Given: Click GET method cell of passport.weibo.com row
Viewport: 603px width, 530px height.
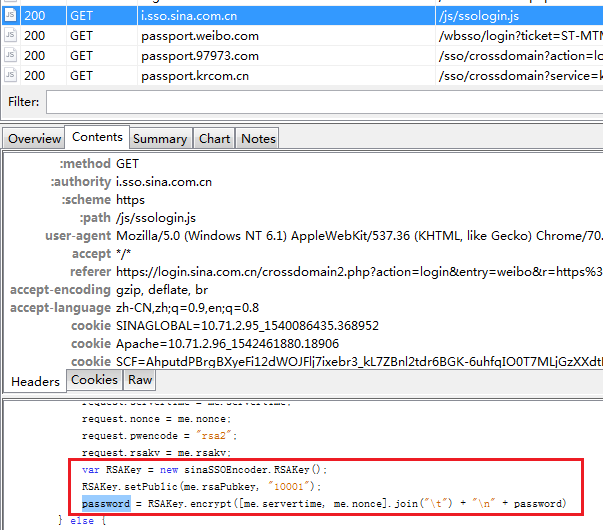Looking at the screenshot, I should tap(81, 36).
